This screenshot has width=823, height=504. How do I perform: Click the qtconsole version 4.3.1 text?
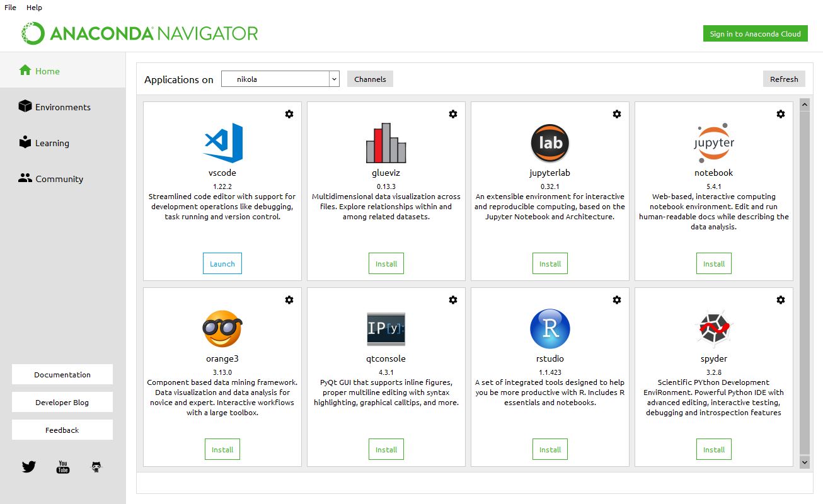(386, 372)
